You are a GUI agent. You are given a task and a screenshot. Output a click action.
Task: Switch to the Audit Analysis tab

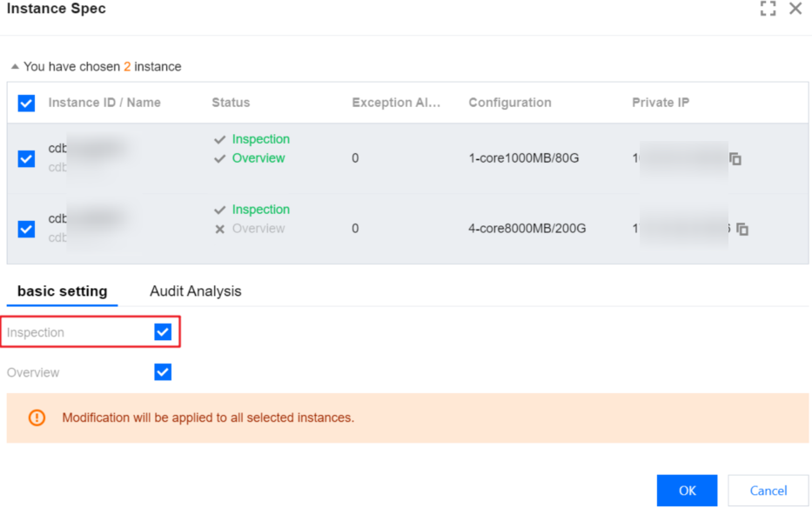(x=195, y=291)
